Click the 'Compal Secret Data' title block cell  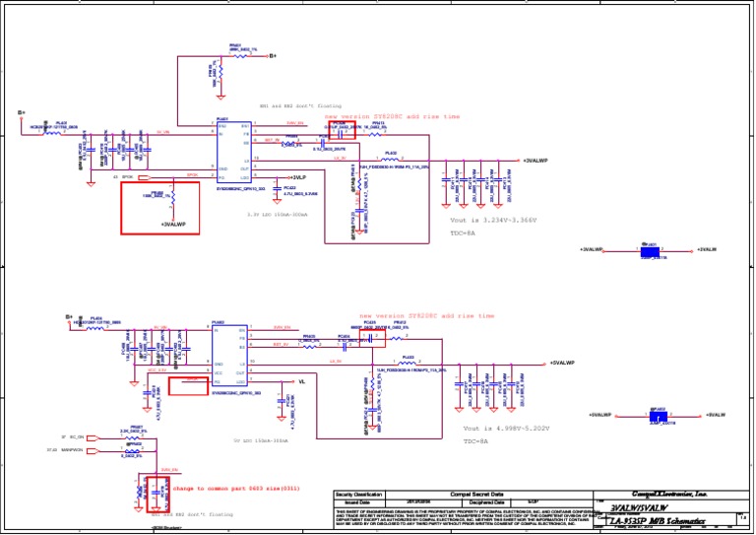(x=476, y=494)
